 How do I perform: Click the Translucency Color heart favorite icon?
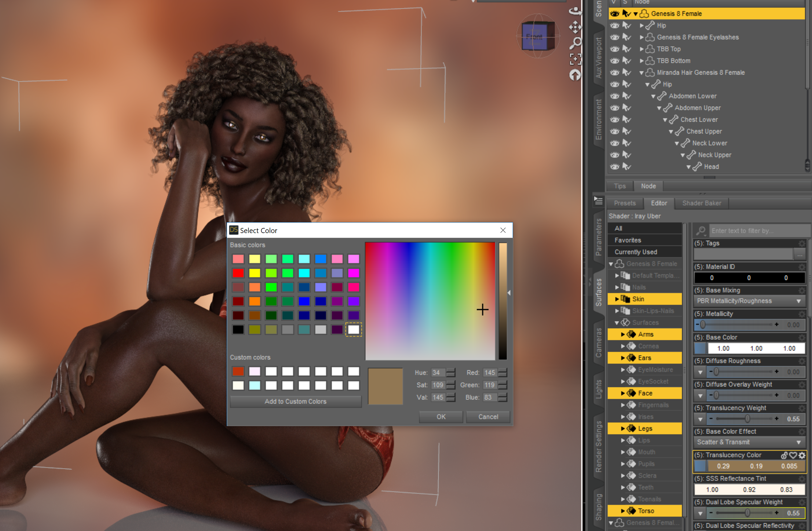click(x=793, y=455)
